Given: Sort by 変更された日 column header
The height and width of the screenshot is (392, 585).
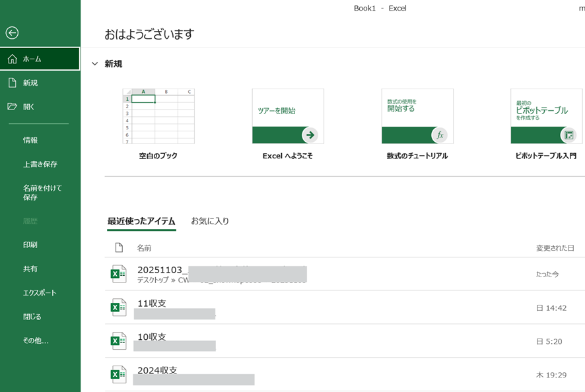Looking at the screenshot, I should click(x=555, y=248).
